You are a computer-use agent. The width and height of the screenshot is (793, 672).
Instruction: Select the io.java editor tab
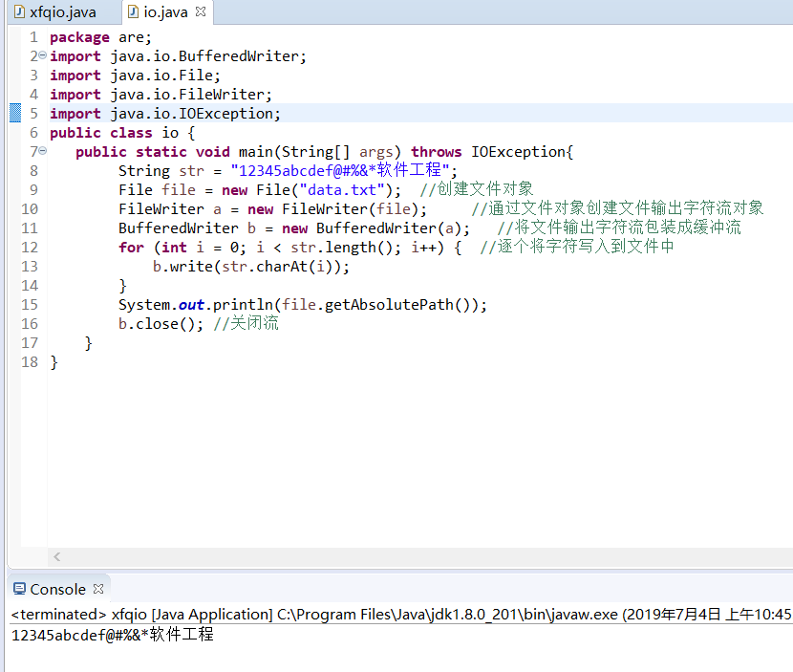(x=165, y=12)
